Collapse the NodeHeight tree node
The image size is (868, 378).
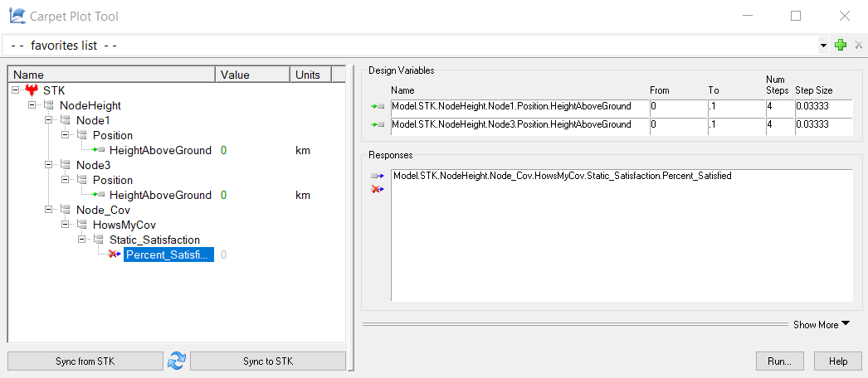(x=32, y=105)
